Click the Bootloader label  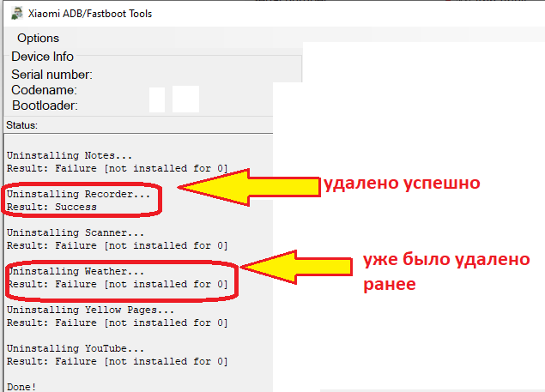click(45, 106)
